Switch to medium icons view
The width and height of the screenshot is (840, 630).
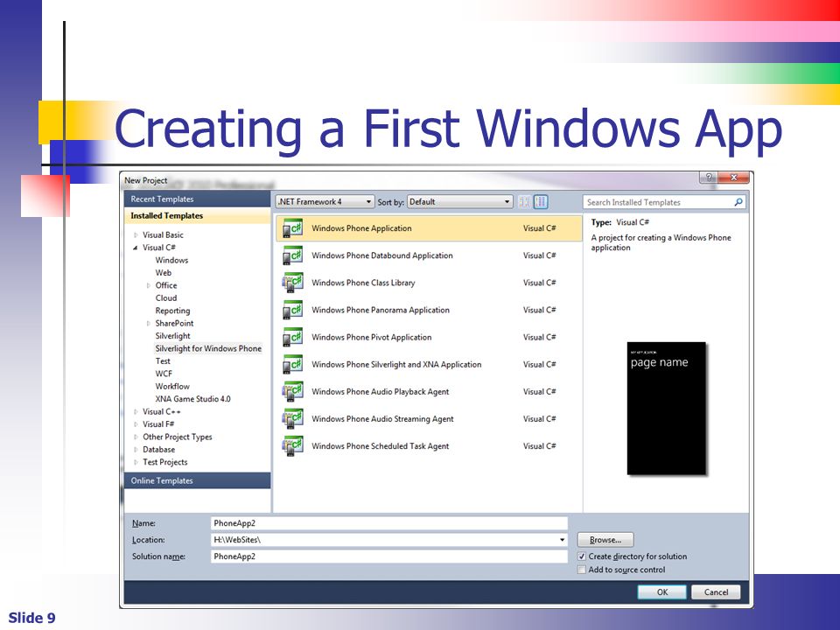541,202
